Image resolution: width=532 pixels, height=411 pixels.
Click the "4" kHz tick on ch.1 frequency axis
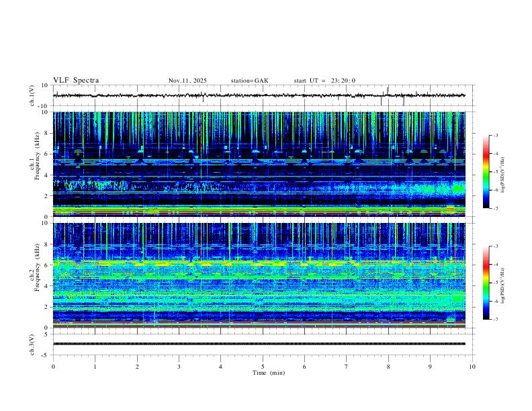(47, 175)
